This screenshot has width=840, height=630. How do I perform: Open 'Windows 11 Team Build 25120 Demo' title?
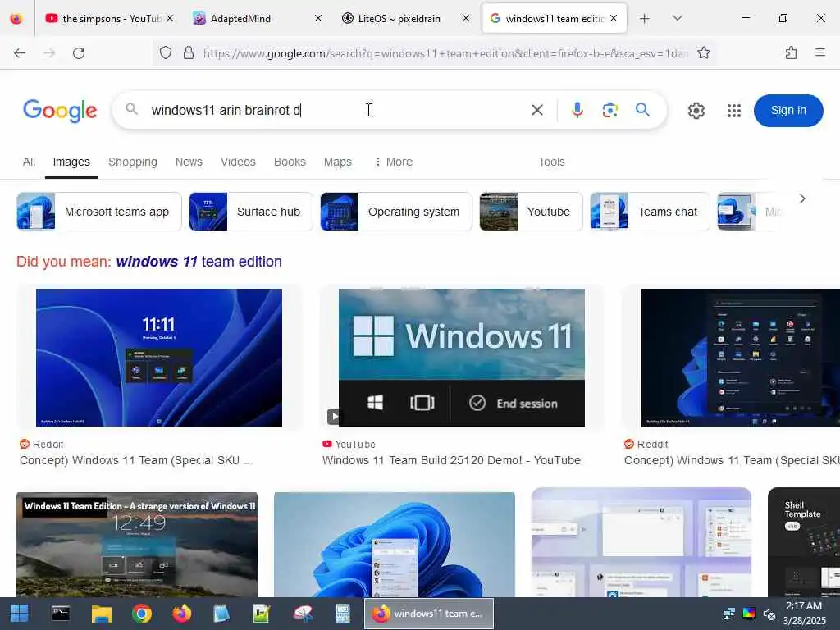tap(451, 460)
